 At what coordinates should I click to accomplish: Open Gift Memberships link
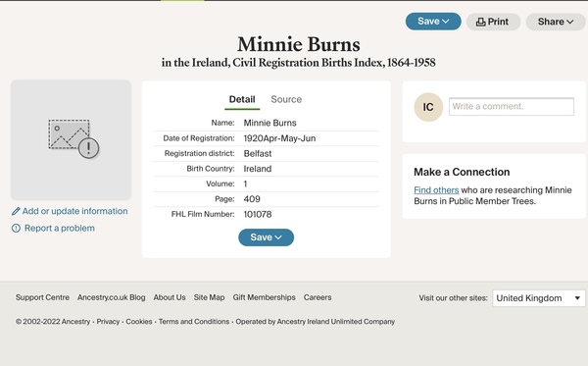[x=264, y=297]
